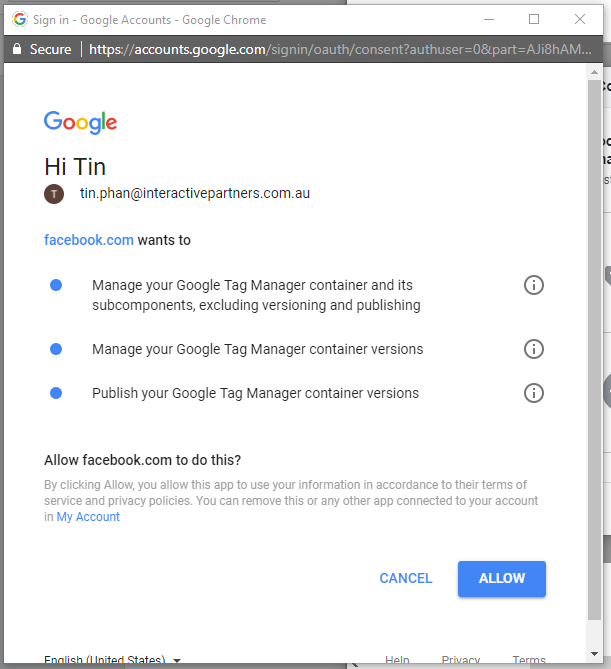
Task: Show info for publishing container versions
Action: click(x=534, y=393)
